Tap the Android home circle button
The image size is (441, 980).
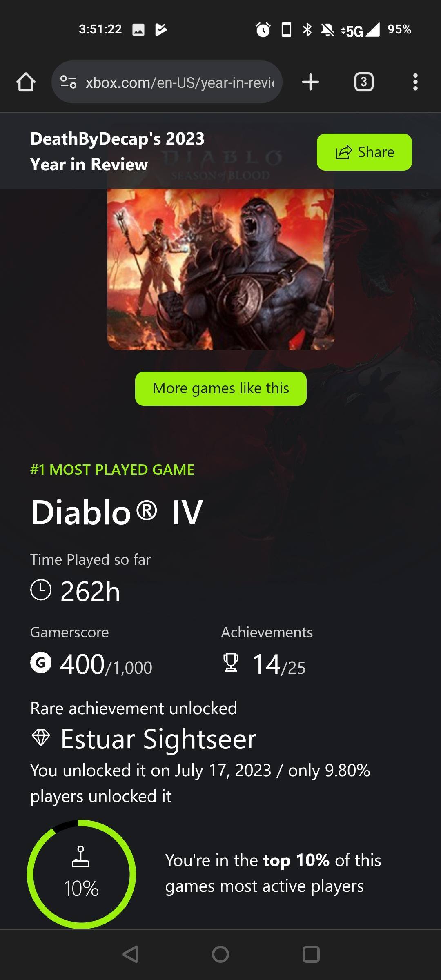(x=220, y=954)
